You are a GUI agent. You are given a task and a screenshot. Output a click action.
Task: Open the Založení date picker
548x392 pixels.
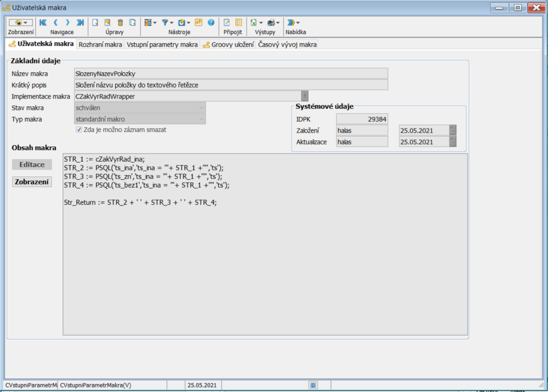(x=453, y=130)
